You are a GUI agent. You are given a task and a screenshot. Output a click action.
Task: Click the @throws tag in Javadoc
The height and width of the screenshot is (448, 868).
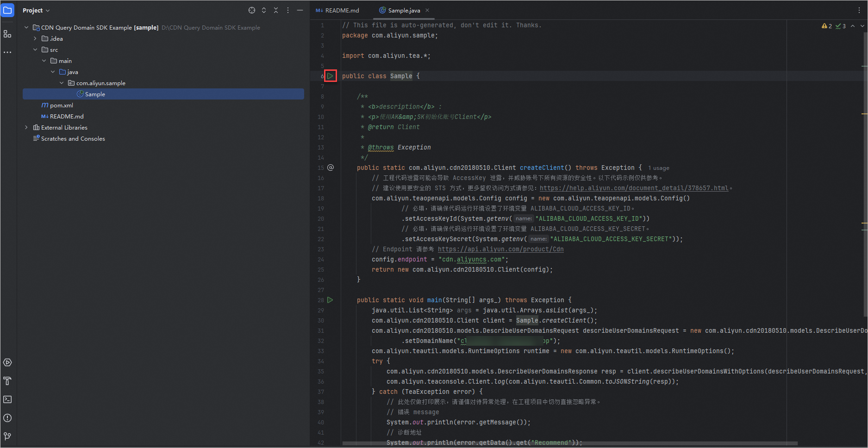[381, 147]
